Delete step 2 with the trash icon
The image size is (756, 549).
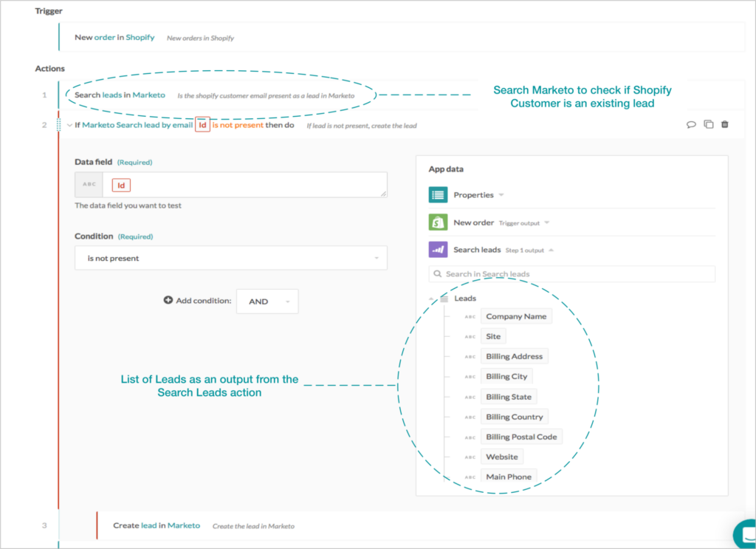click(x=725, y=124)
